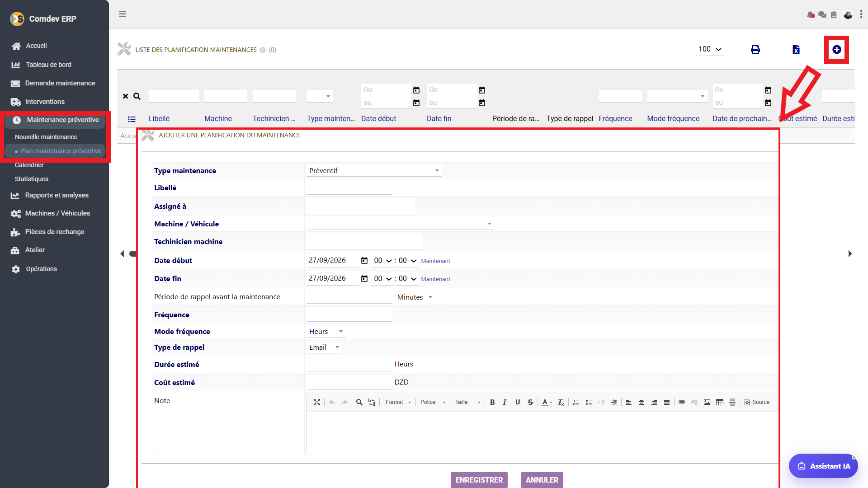
Task: Open Demande maintenance in the sidebar
Action: tap(60, 83)
